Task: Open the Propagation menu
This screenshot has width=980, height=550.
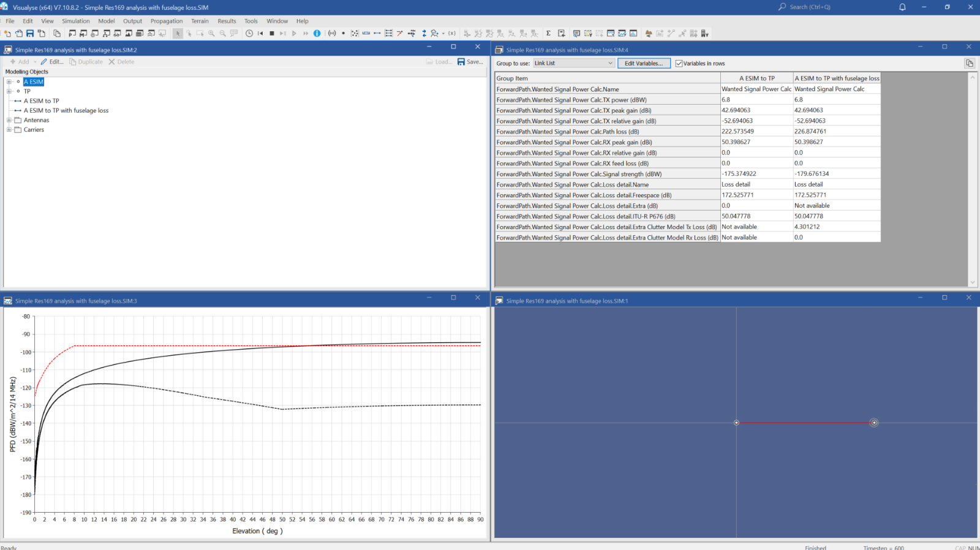Action: tap(166, 21)
